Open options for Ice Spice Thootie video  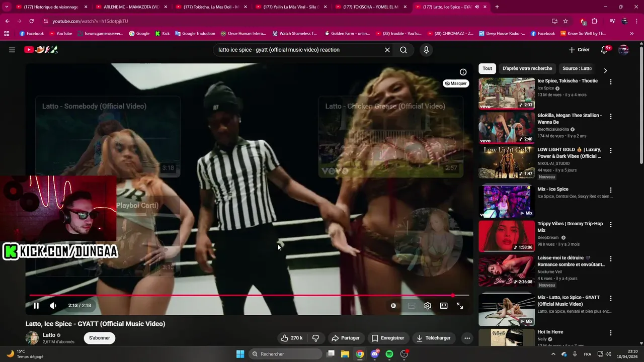tap(611, 81)
